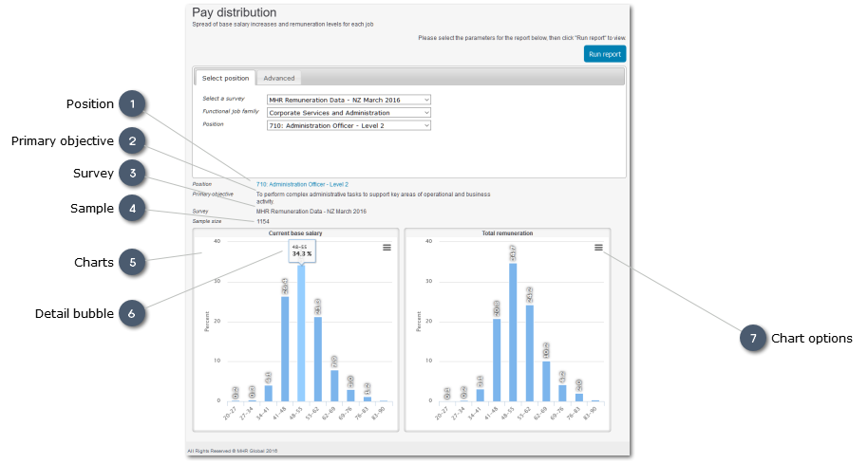
Task: Click the Total remuneration chart title
Action: pyautogui.click(x=507, y=233)
